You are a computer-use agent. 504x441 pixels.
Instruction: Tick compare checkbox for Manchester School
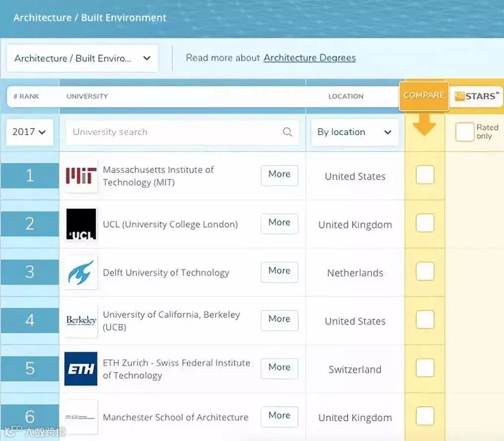[425, 416]
